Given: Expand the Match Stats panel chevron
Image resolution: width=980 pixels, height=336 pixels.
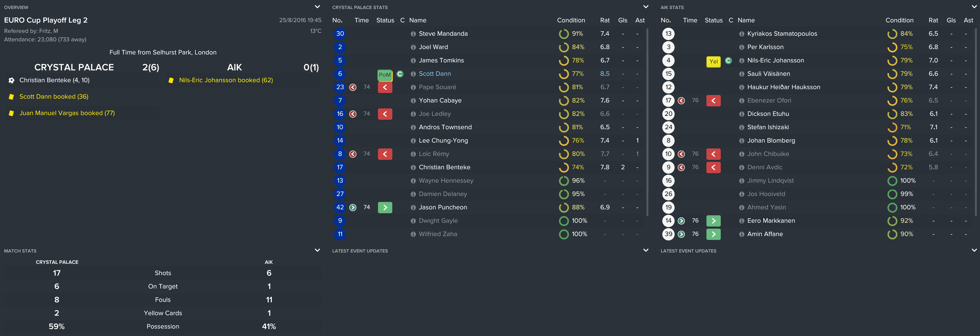Looking at the screenshot, I should [317, 250].
